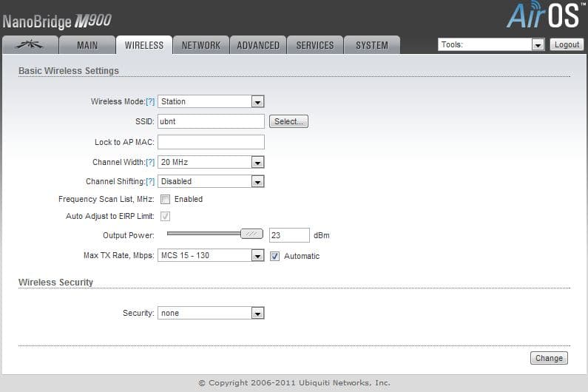Image resolution: width=588 pixels, height=392 pixels.
Task: Click into the SSID field
Action: (211, 121)
